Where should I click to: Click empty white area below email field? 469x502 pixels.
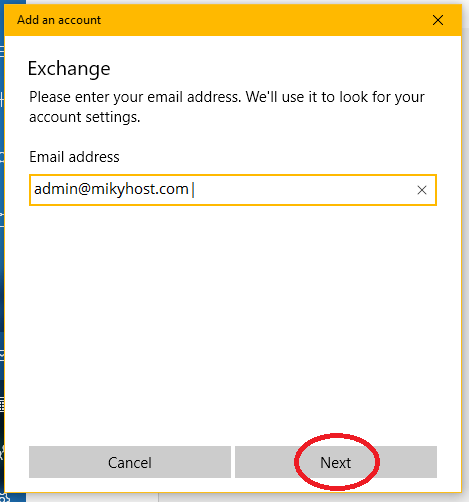click(x=233, y=317)
